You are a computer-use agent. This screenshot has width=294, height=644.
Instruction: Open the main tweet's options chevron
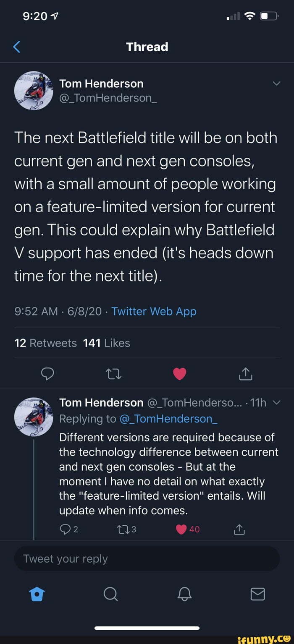coord(276,83)
